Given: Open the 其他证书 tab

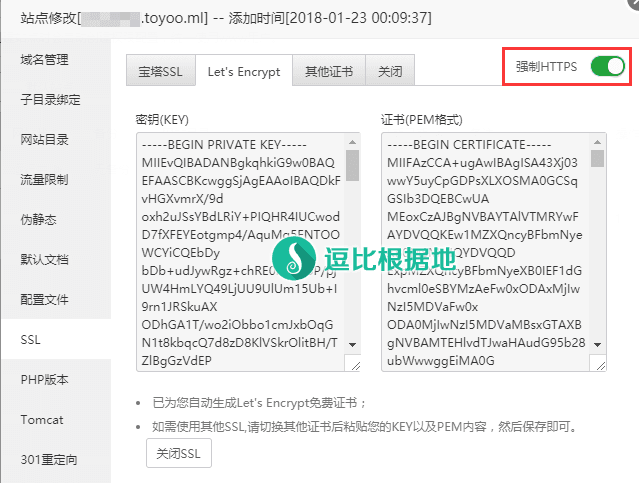Looking at the screenshot, I should click(329, 71).
